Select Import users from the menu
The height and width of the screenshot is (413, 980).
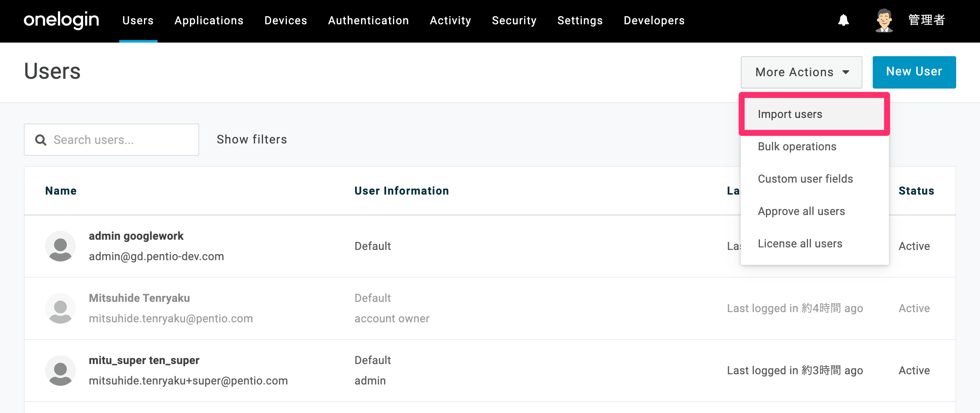coord(814,114)
